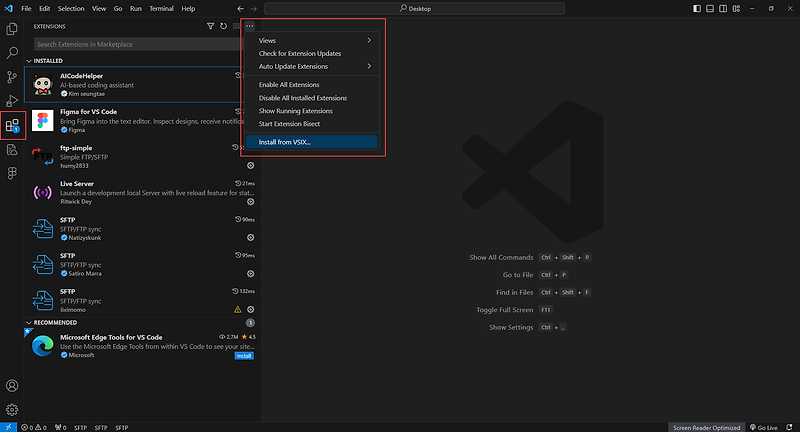Open manage gear for Natizyskunk SFTP extension
The height and width of the screenshot is (432, 800).
pos(251,237)
